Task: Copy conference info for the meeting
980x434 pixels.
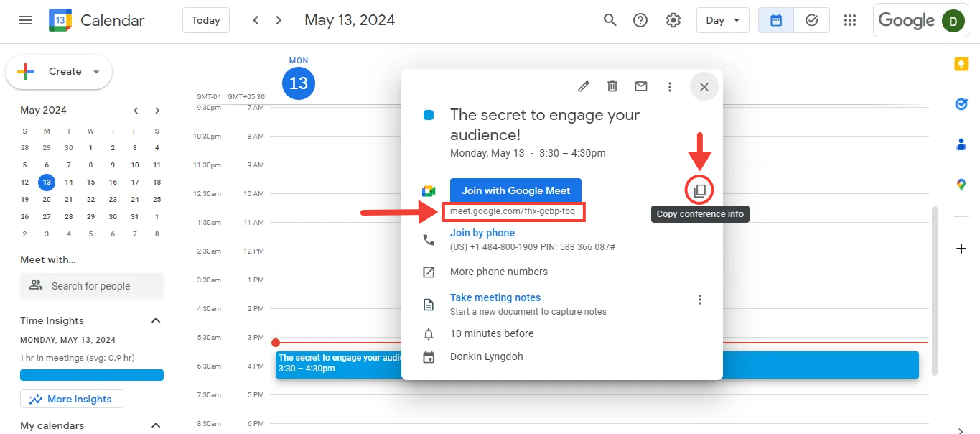Action: [700, 191]
